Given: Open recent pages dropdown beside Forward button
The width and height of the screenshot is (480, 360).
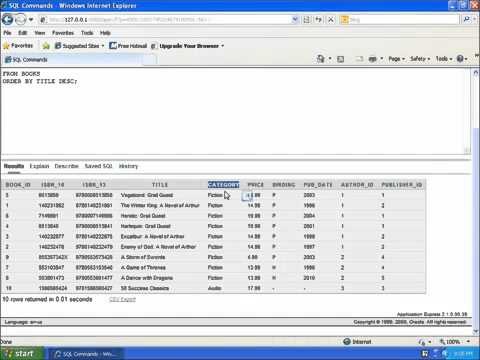Looking at the screenshot, I should coord(31,20).
